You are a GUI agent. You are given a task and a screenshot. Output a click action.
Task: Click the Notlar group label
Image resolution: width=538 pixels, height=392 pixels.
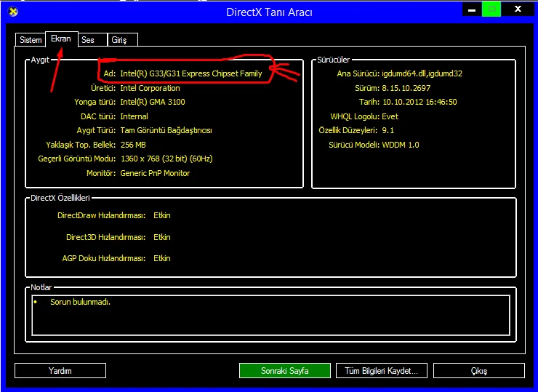tap(41, 287)
